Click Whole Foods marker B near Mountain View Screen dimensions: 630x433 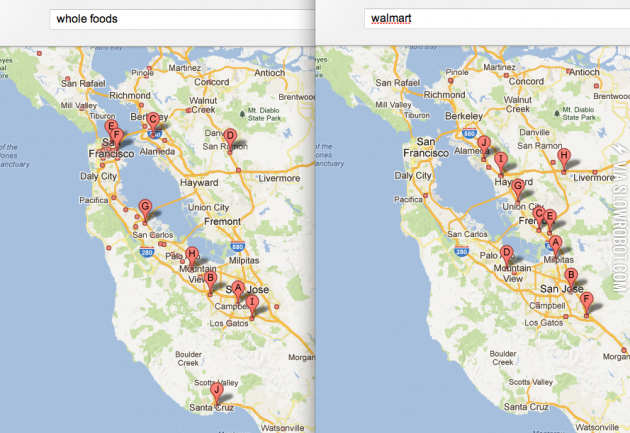coord(210,279)
